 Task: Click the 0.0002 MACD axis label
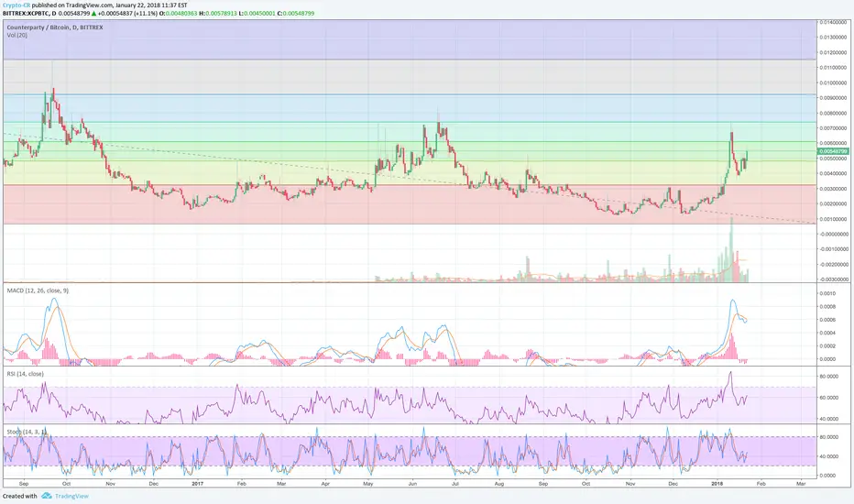pyautogui.click(x=827, y=346)
